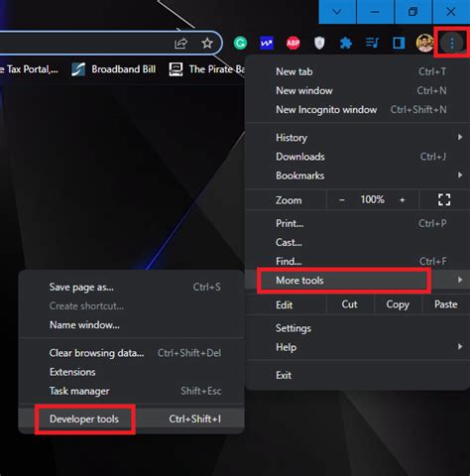Select Name window... in submenu
470x476 pixels.
point(132,325)
